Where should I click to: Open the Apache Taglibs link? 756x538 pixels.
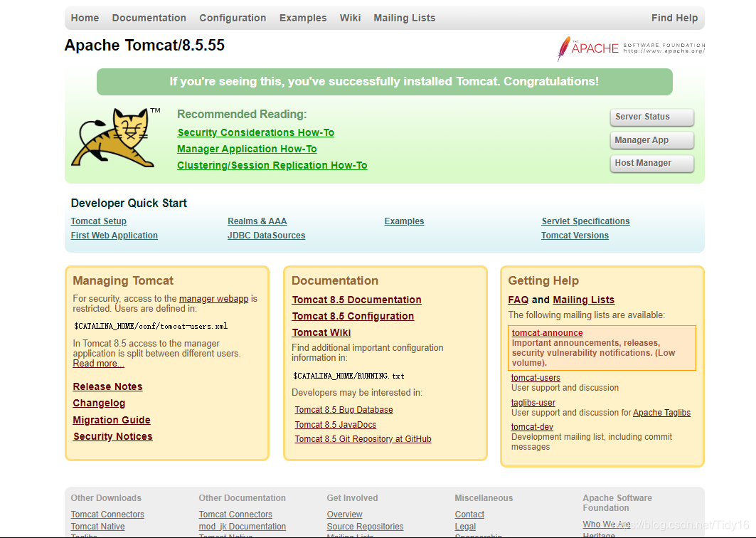tap(661, 413)
